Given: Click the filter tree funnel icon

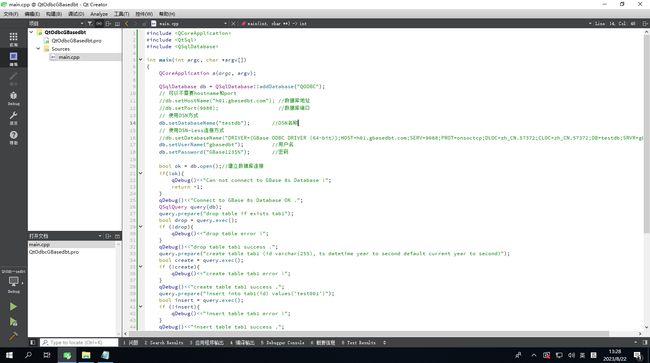Looking at the screenshot, I should click(x=90, y=24).
